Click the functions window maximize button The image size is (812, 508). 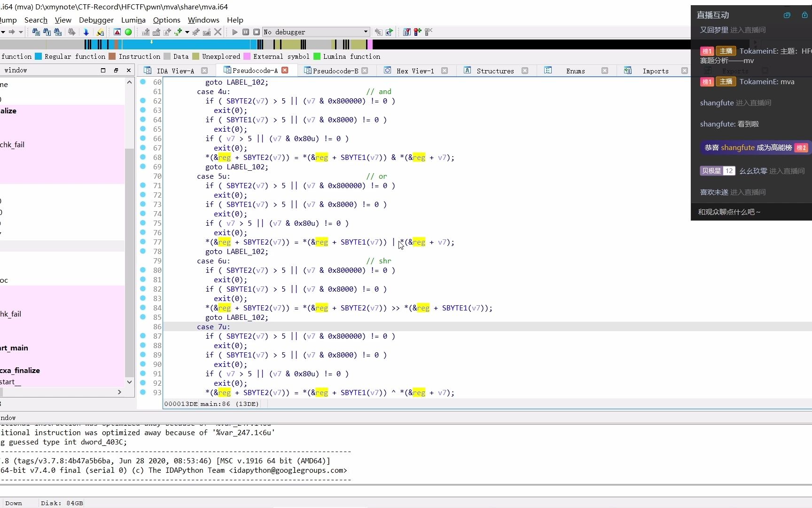[103, 70]
